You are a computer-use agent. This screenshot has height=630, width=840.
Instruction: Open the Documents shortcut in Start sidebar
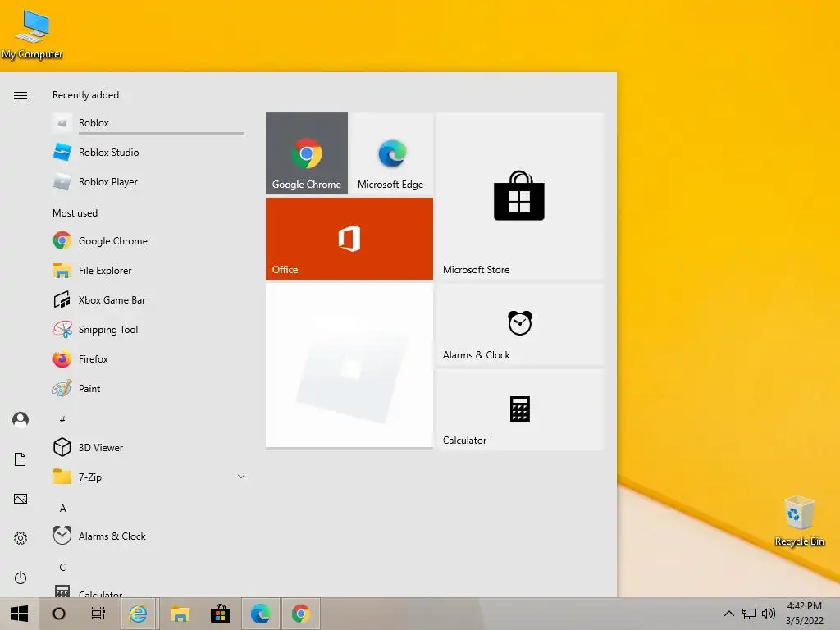tap(21, 459)
